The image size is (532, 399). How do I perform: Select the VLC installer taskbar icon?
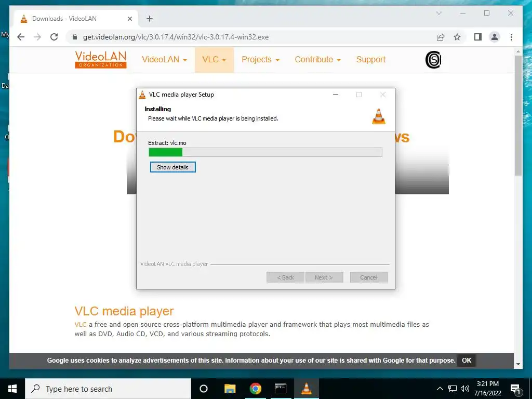[306, 389]
